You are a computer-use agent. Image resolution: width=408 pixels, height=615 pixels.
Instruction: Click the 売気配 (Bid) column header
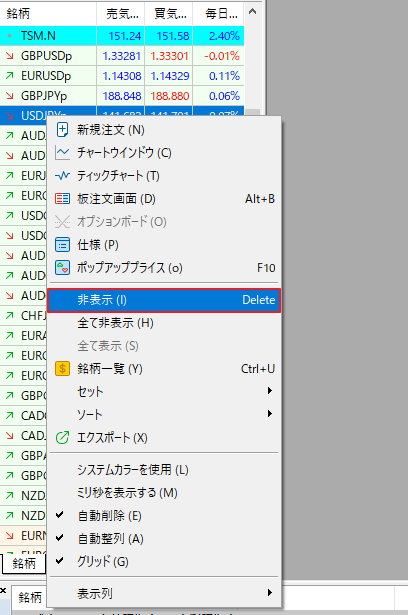(120, 14)
